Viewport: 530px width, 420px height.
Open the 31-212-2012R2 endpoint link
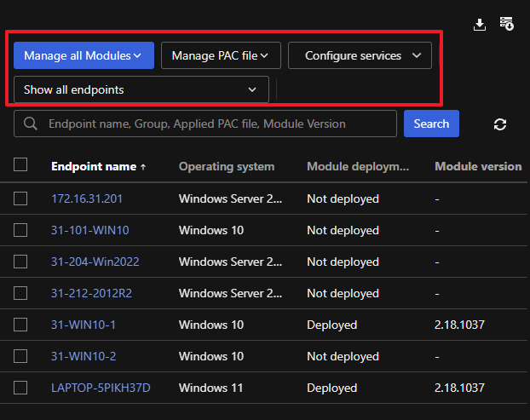click(91, 293)
